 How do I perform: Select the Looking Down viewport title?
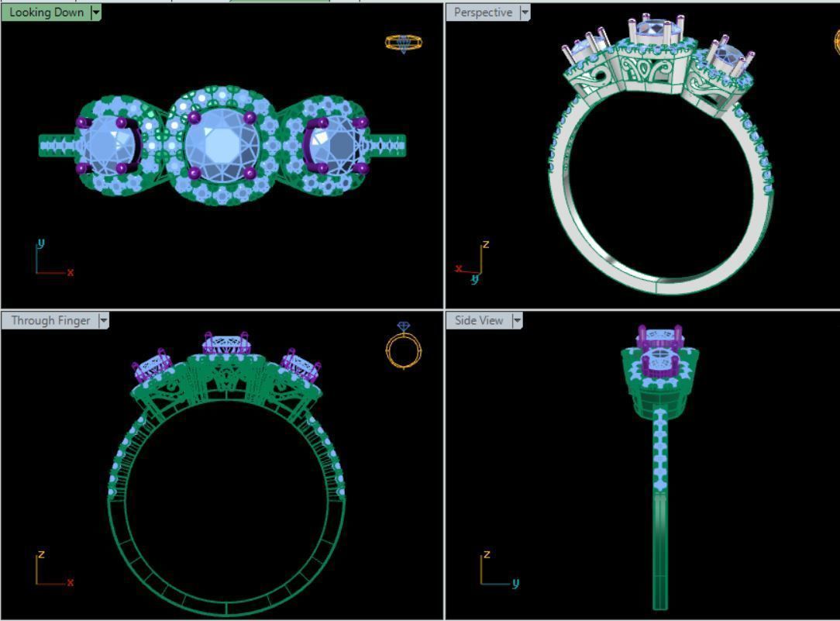[x=46, y=12]
